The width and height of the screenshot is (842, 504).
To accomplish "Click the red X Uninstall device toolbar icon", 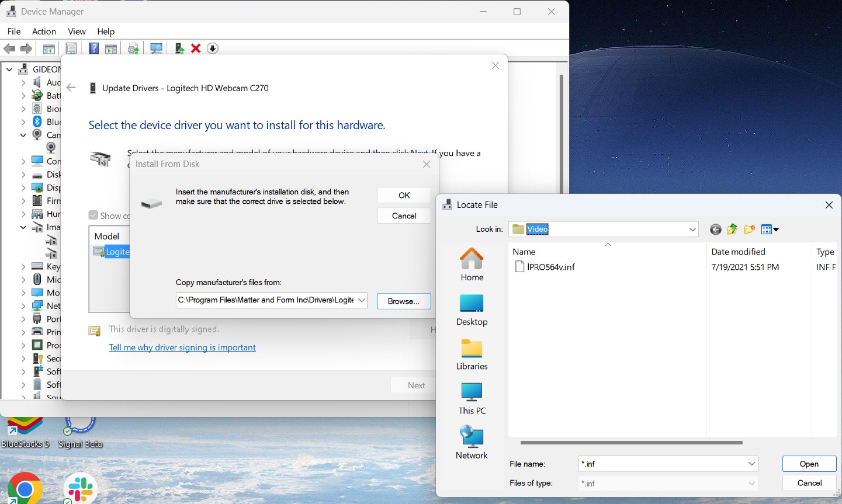I will coord(196,48).
